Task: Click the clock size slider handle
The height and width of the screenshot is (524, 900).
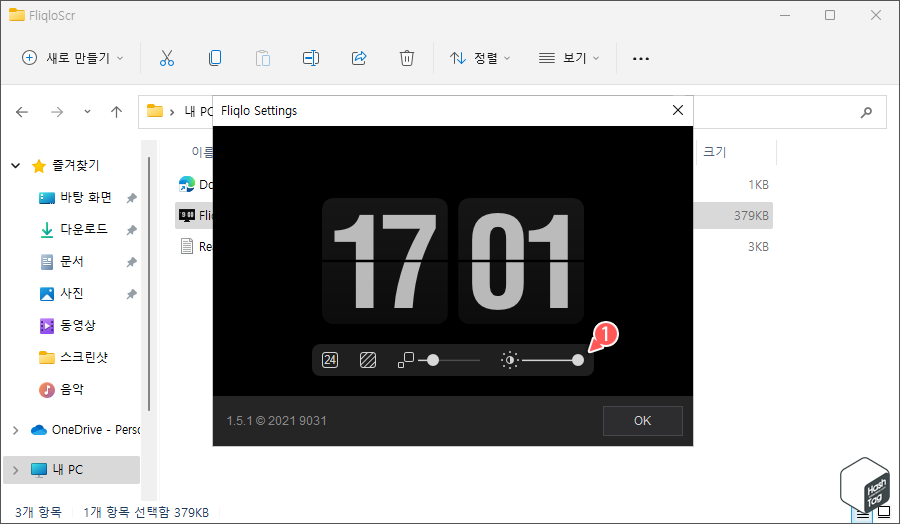Action: pyautogui.click(x=433, y=360)
